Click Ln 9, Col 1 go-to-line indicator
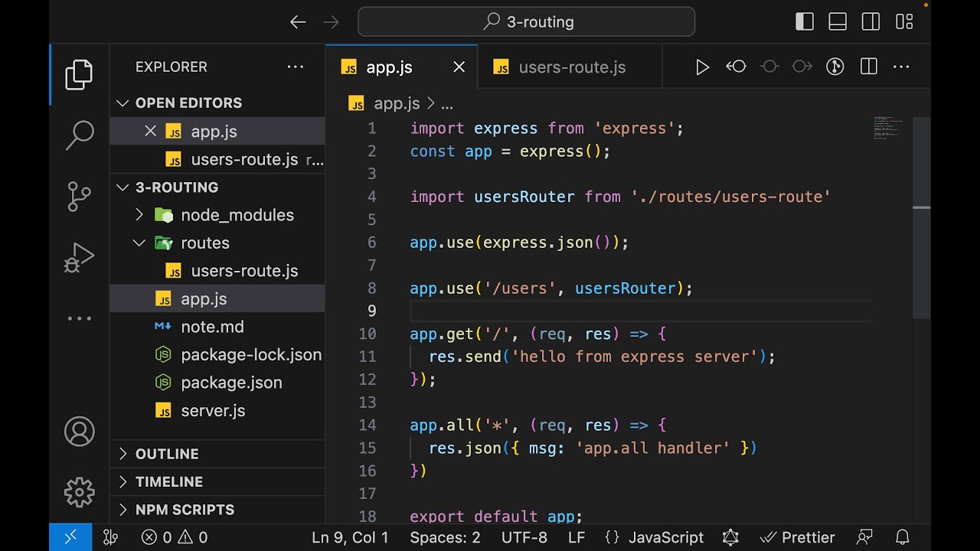The height and width of the screenshot is (551, 980). [x=350, y=537]
